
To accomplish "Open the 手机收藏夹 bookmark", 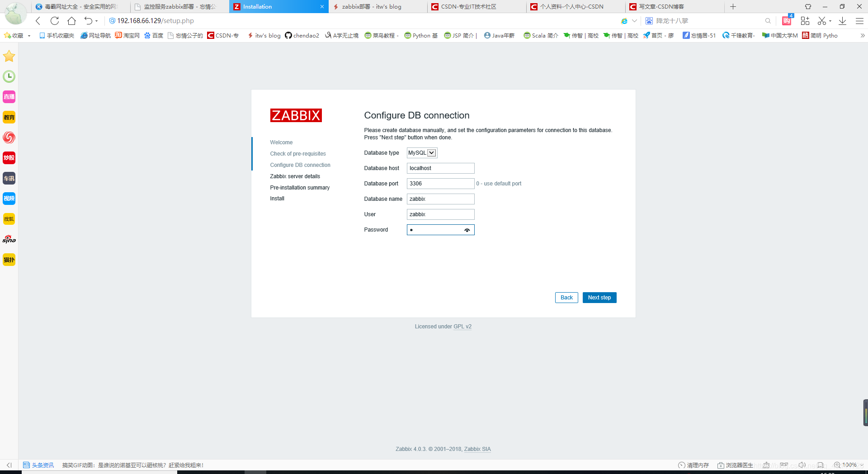I will (x=57, y=36).
